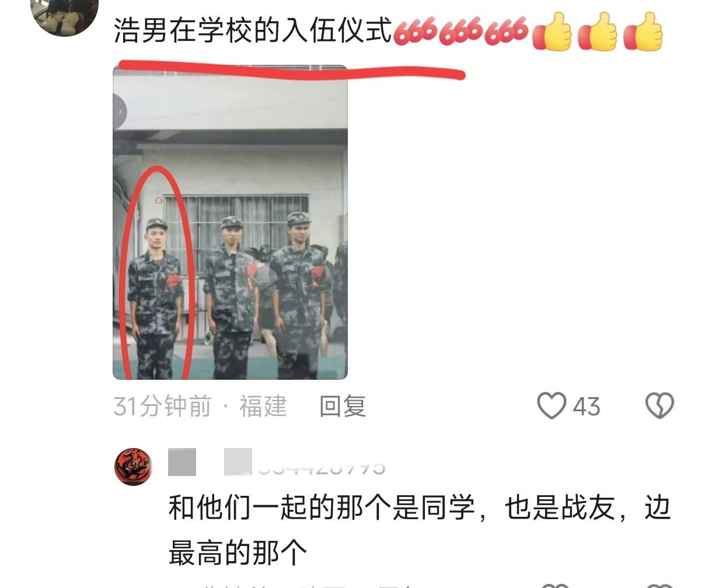712x588 pixels.
Task: Reply via the 回复 button
Action: pos(343,406)
